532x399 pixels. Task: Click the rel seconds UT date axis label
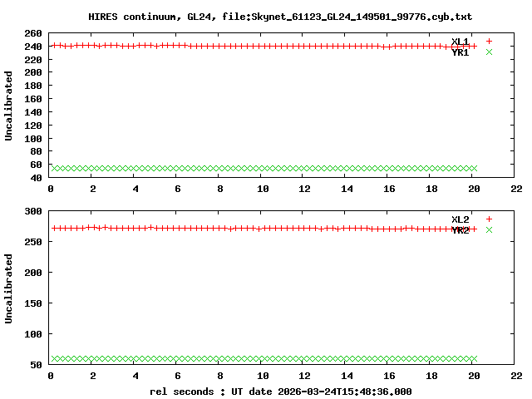click(x=281, y=392)
